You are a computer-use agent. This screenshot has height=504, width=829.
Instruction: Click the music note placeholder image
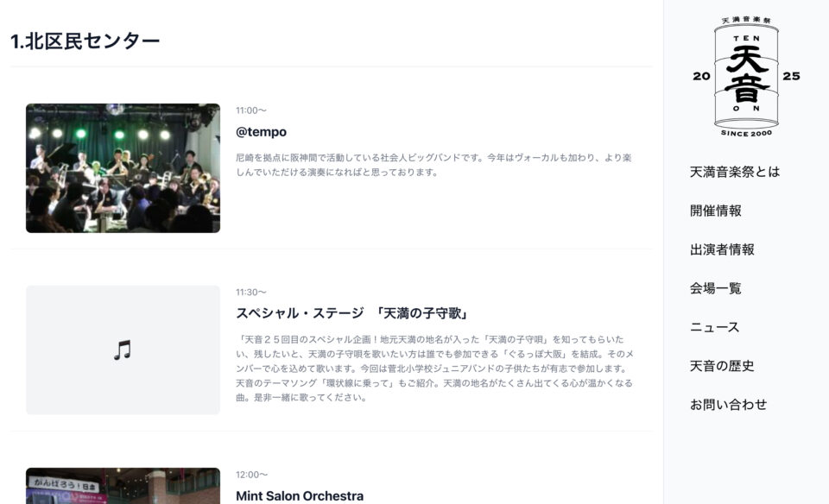123,350
